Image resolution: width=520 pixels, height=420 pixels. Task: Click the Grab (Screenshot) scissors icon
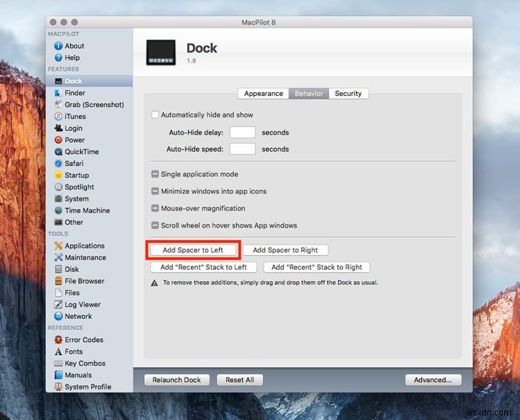tap(59, 105)
